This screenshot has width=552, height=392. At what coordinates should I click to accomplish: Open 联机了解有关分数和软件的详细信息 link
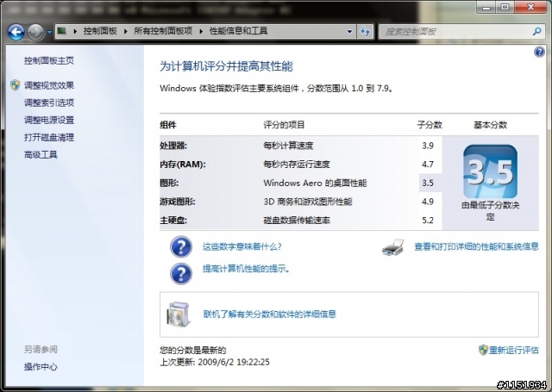[270, 314]
